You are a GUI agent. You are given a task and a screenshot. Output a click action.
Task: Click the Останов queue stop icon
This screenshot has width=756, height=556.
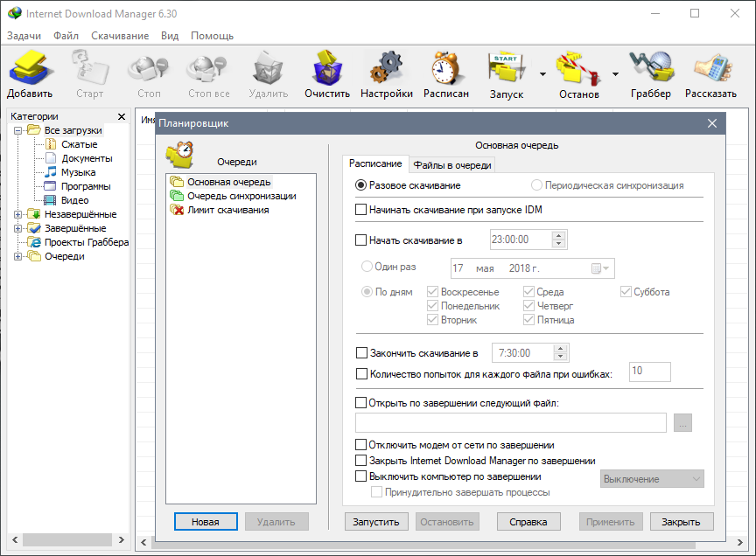tap(578, 68)
